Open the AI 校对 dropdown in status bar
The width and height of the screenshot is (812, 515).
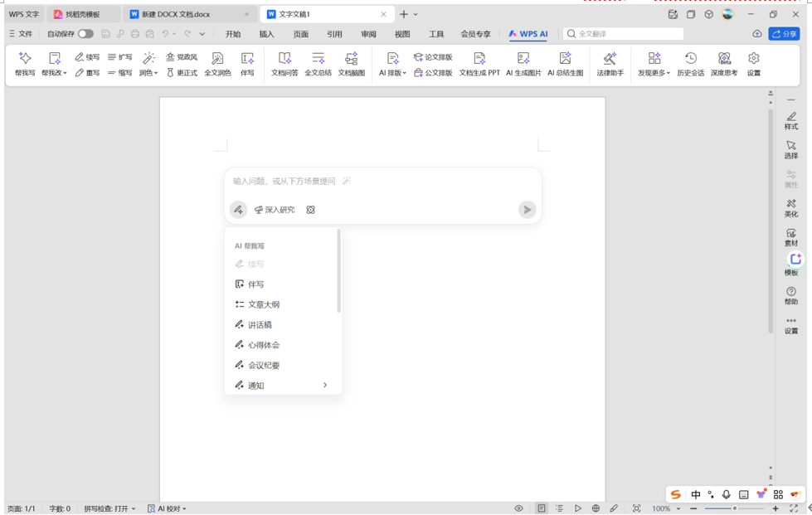click(167, 509)
